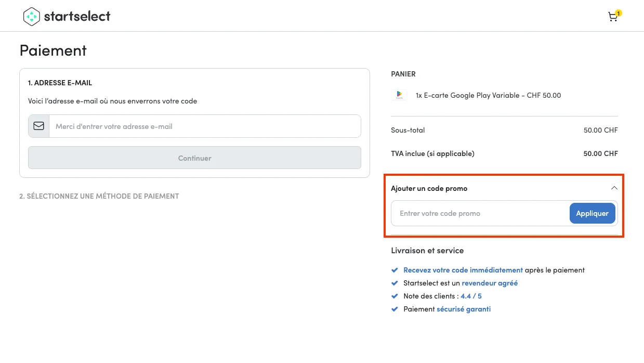Click inside the email address field

point(203,126)
